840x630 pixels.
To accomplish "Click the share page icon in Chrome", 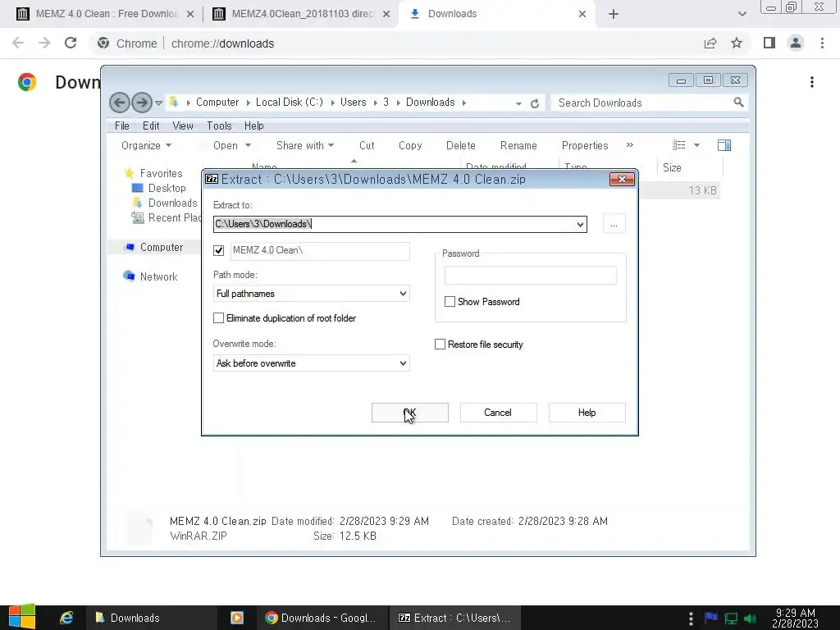I will [710, 43].
